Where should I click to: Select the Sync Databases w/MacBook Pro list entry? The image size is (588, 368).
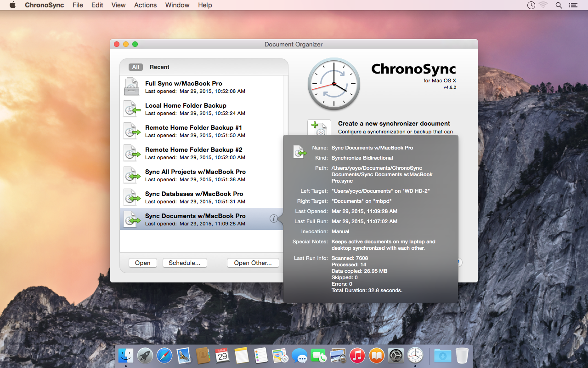[x=198, y=197]
